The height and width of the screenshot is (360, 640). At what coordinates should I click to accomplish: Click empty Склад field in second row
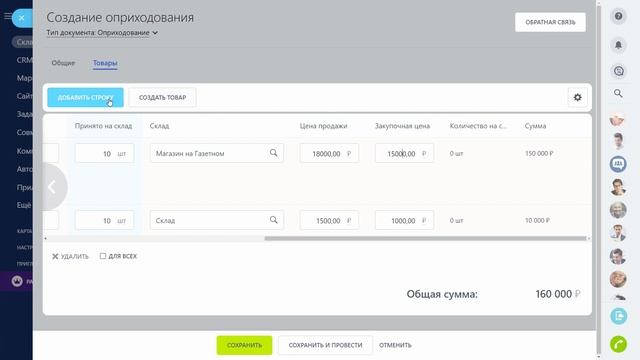coord(216,220)
